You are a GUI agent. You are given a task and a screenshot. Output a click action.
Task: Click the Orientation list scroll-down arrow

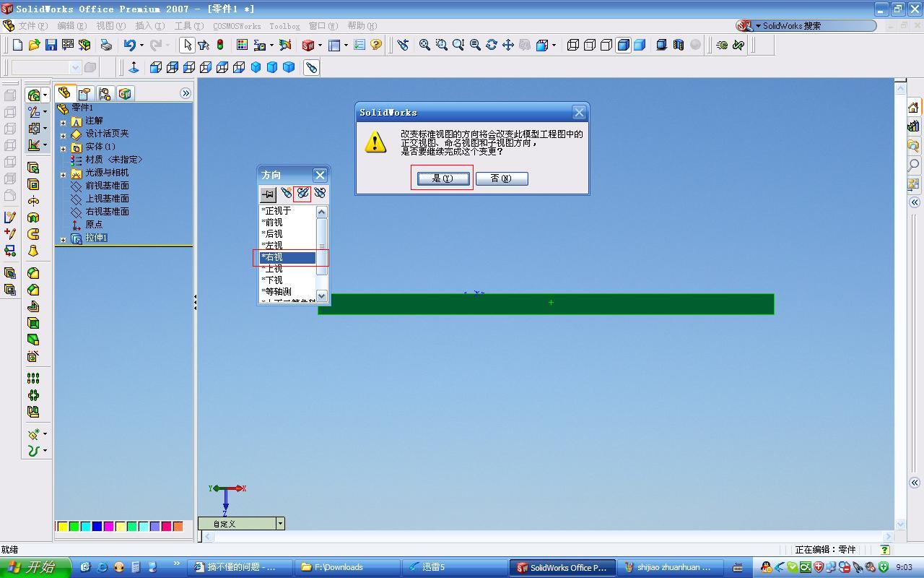click(322, 296)
